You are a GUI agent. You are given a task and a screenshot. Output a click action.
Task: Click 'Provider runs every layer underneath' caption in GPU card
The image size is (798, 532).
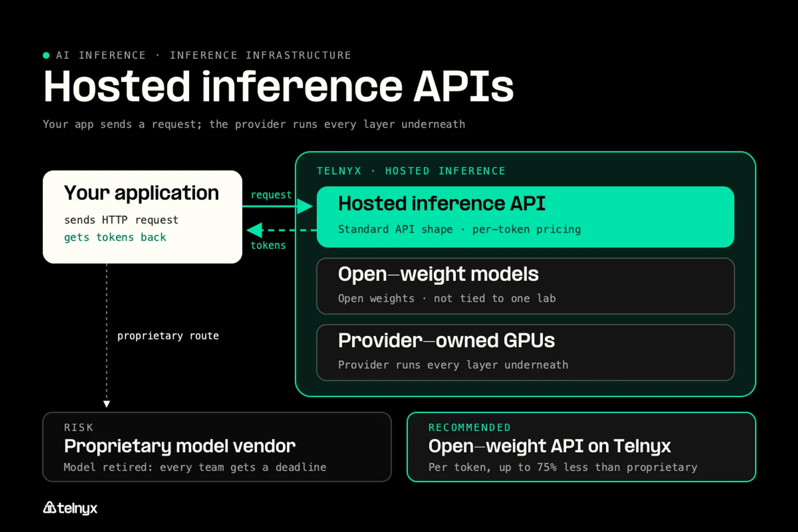453,365
